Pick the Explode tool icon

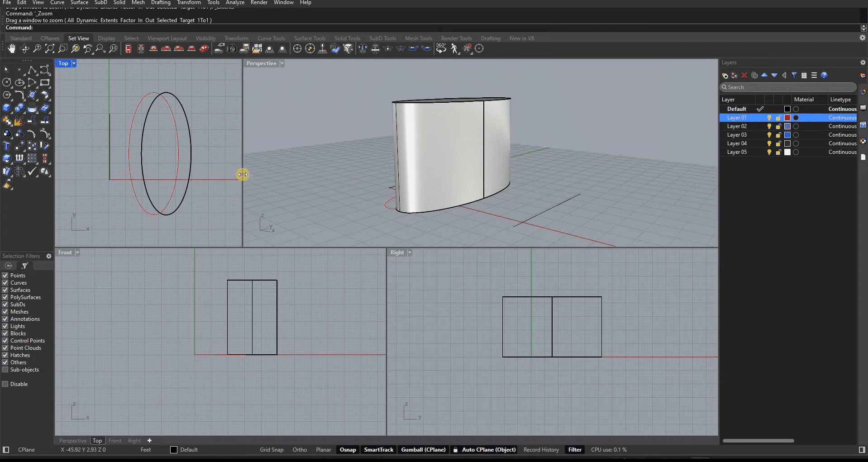click(19, 121)
